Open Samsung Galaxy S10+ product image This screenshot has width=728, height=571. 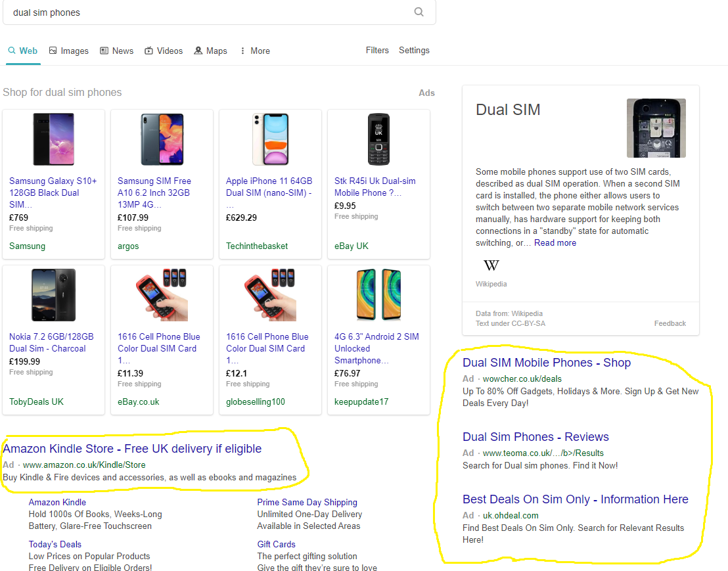tap(53, 139)
